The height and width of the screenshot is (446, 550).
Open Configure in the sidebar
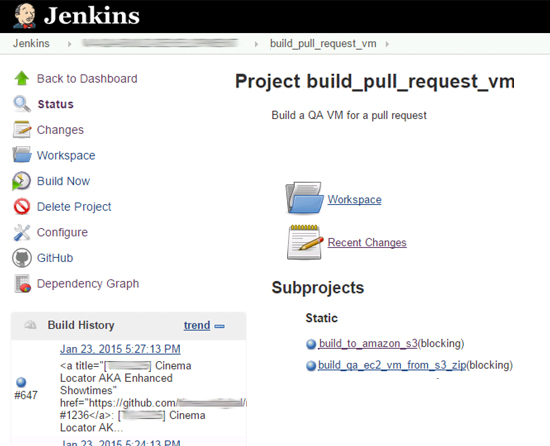62,232
